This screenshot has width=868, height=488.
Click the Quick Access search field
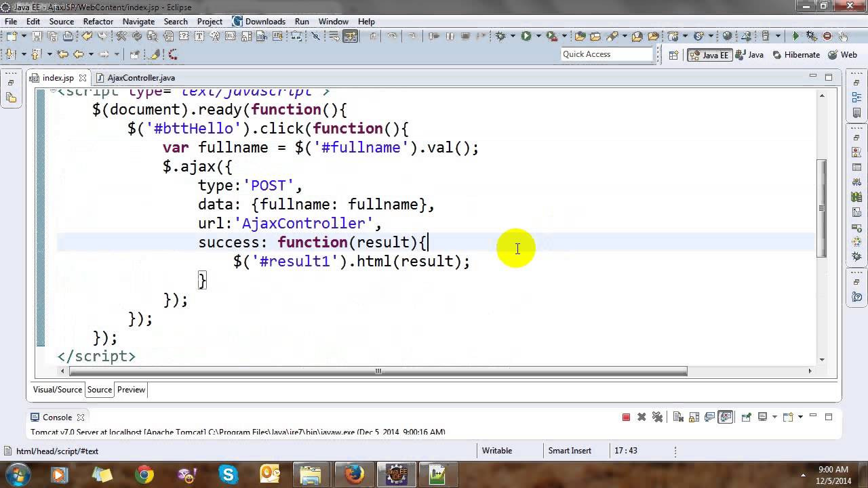point(607,54)
